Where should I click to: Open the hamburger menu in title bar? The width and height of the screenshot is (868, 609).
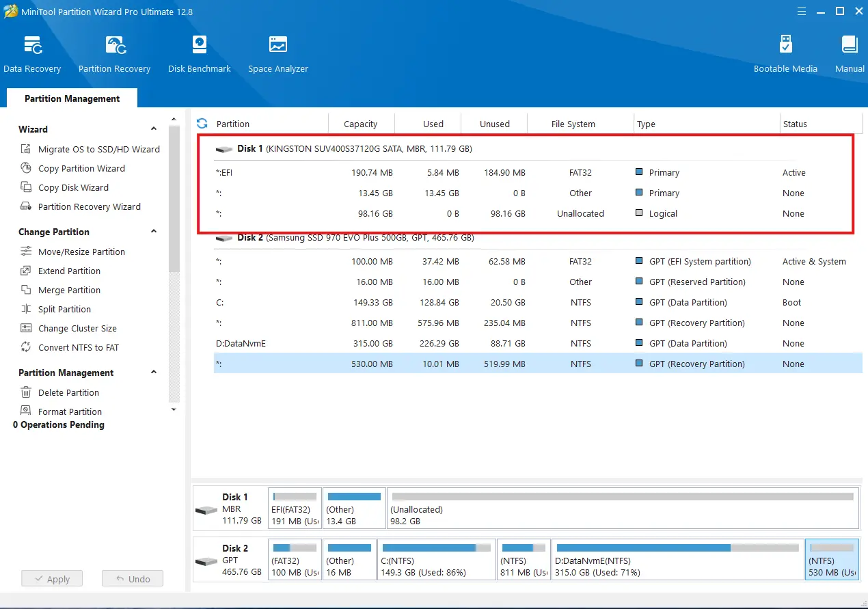(802, 11)
